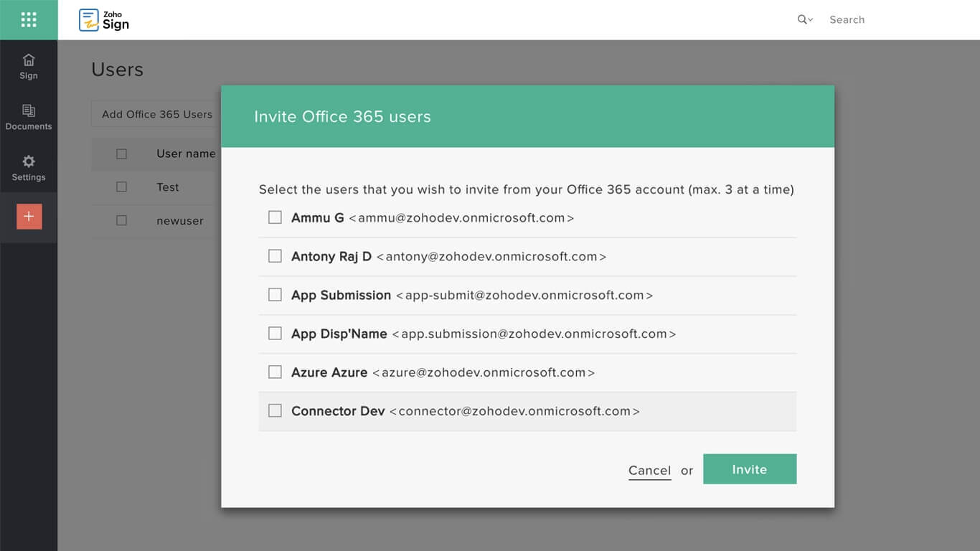This screenshot has height=551, width=980.
Task: Open the apps grid launcher icon
Action: [29, 19]
